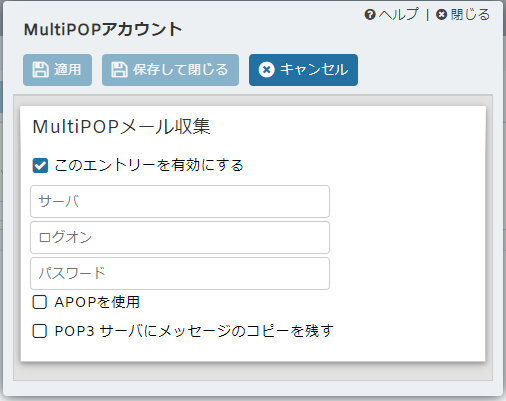This screenshot has height=401, width=506.
Task: Uncheck このエントリーを有効にする checkbox
Action: point(40,166)
